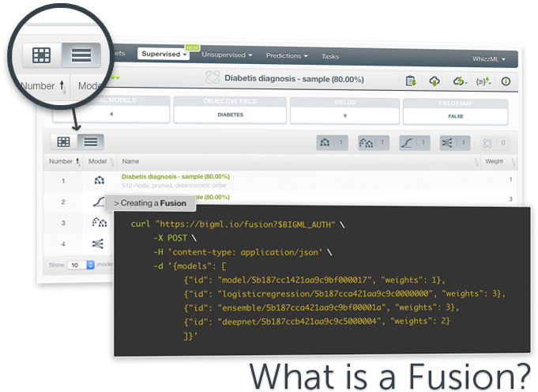Screen dimensions: 538x392
Task: Click the ensemble icon in row 3
Action: click(100, 222)
